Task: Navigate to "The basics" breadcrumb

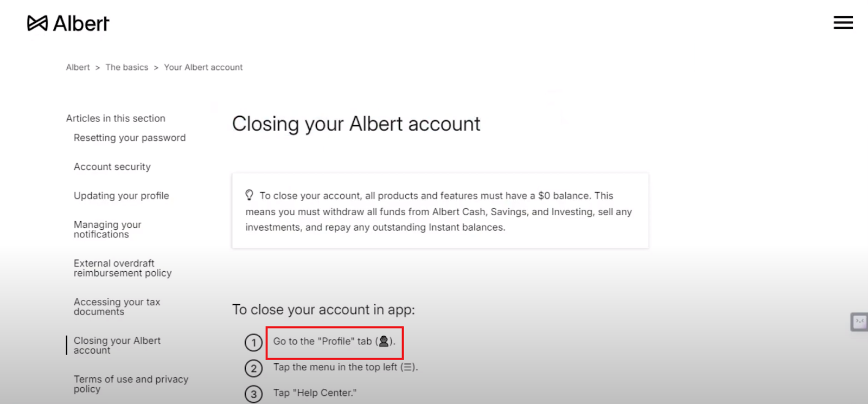Action: click(127, 67)
